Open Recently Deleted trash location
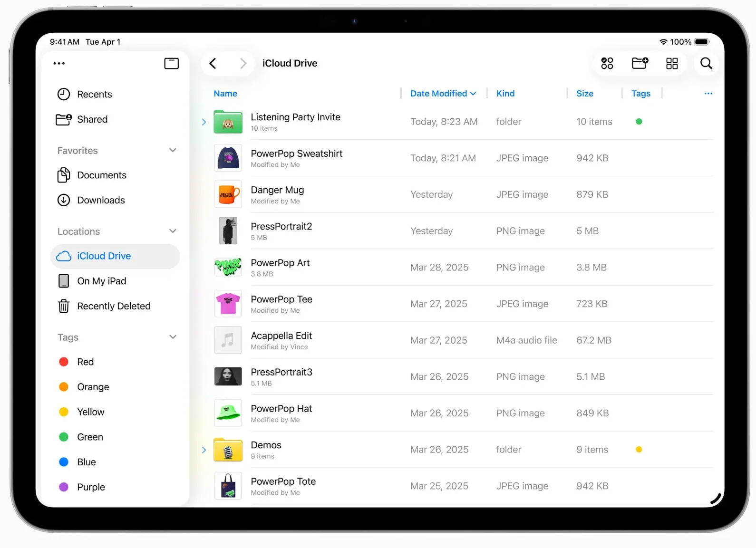Viewport: 756px width, 548px height. click(x=113, y=306)
